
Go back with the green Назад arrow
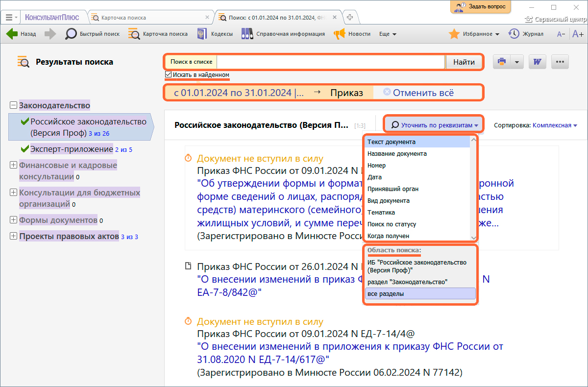[21, 34]
